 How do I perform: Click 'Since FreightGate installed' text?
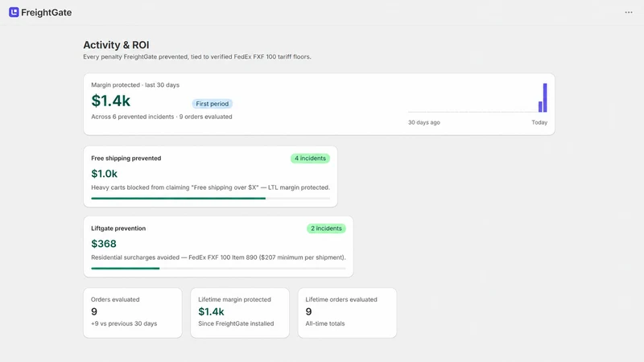coord(236,323)
